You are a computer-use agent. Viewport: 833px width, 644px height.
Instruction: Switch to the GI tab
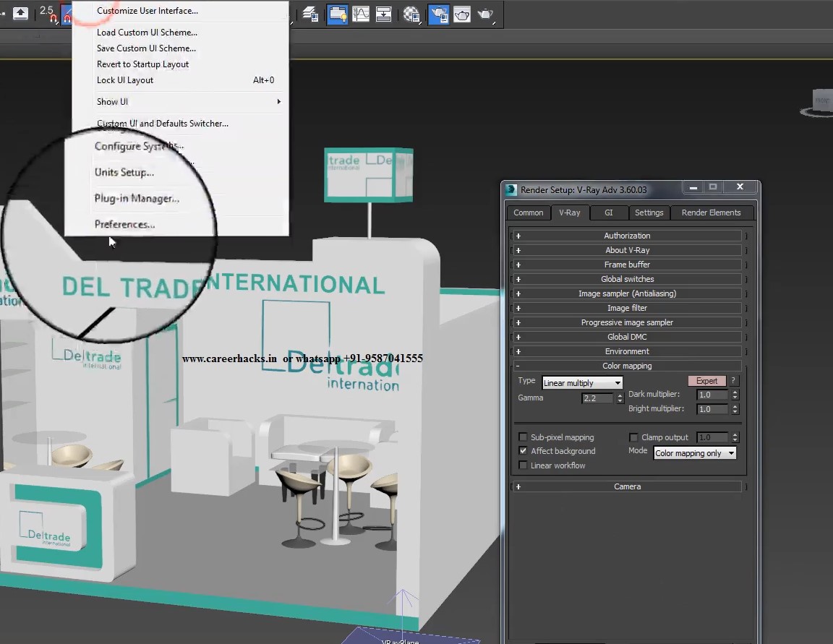(x=608, y=212)
